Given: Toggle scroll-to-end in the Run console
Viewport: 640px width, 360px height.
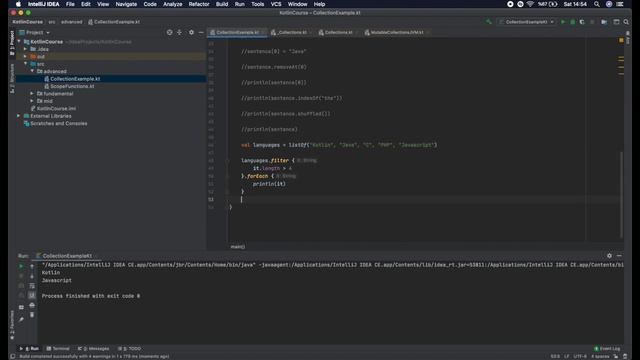Looking at the screenshot, I should coord(32,295).
